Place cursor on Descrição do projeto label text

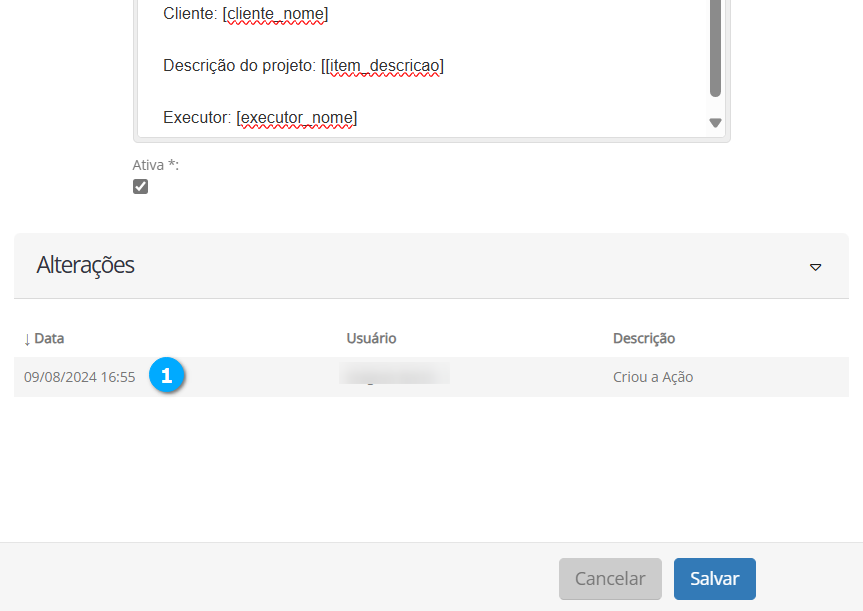(x=239, y=66)
